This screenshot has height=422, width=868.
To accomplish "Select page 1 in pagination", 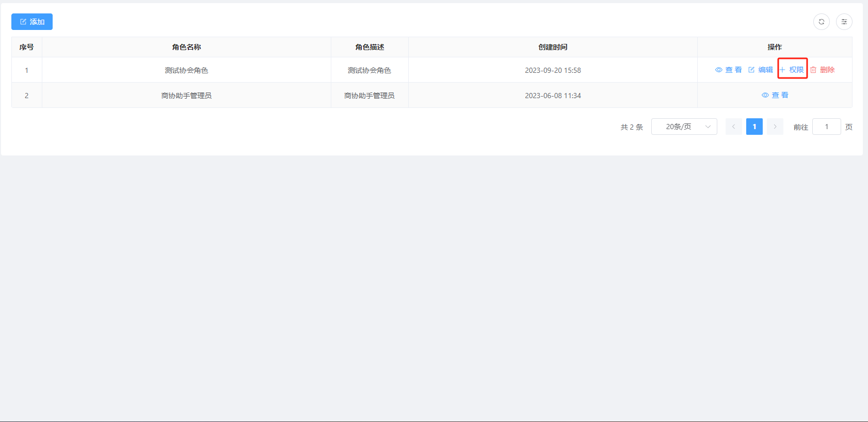I will click(x=754, y=127).
